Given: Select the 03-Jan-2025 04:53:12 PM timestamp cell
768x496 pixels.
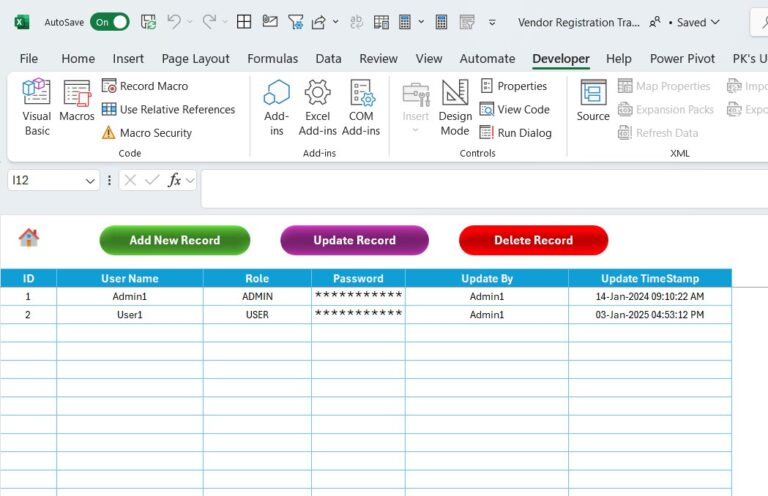Looking at the screenshot, I should point(650,314).
